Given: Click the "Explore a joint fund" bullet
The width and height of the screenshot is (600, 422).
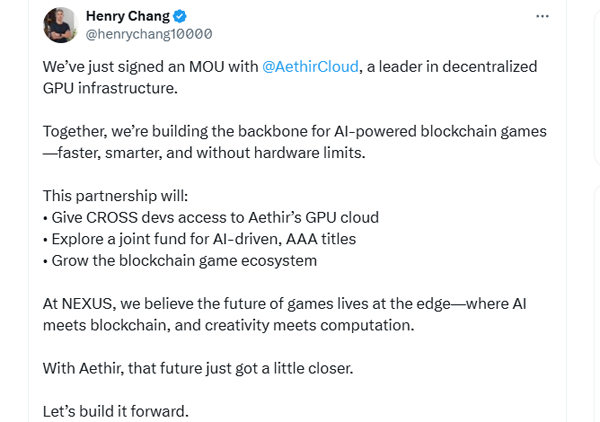Looking at the screenshot, I should (x=199, y=239).
